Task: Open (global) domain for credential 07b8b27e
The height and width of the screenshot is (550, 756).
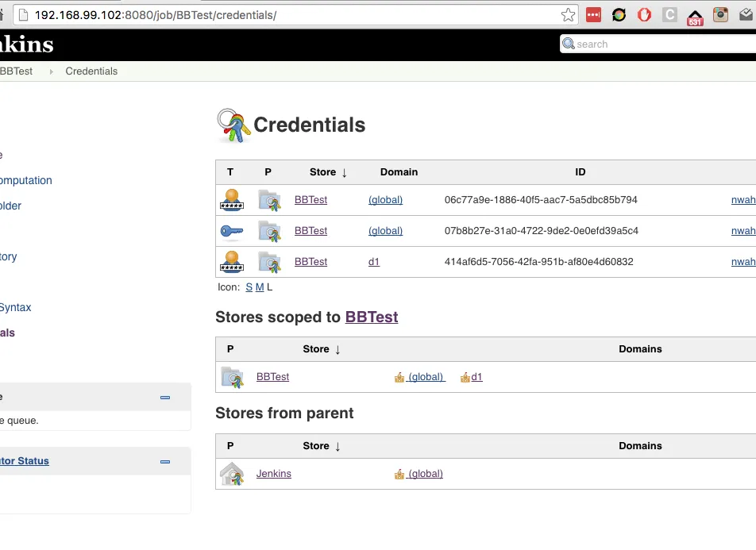Action: [385, 231]
